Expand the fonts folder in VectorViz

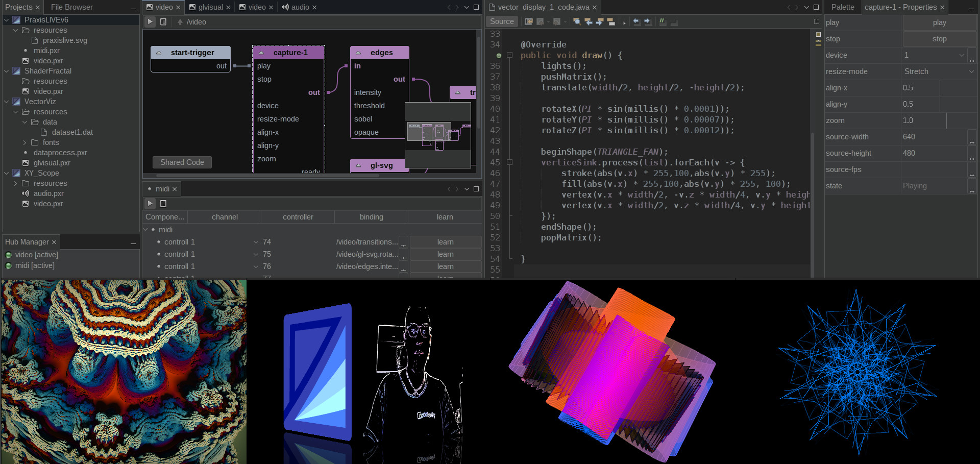(x=25, y=142)
